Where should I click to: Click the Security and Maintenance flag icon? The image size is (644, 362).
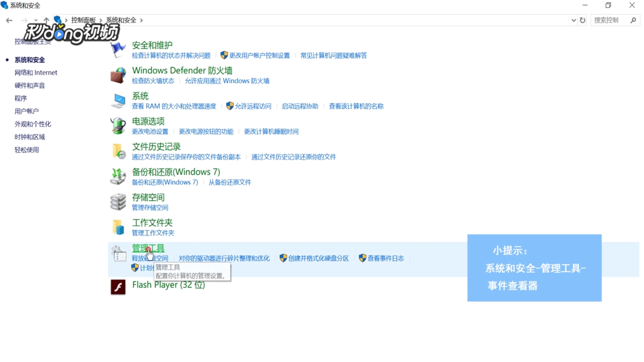point(118,50)
